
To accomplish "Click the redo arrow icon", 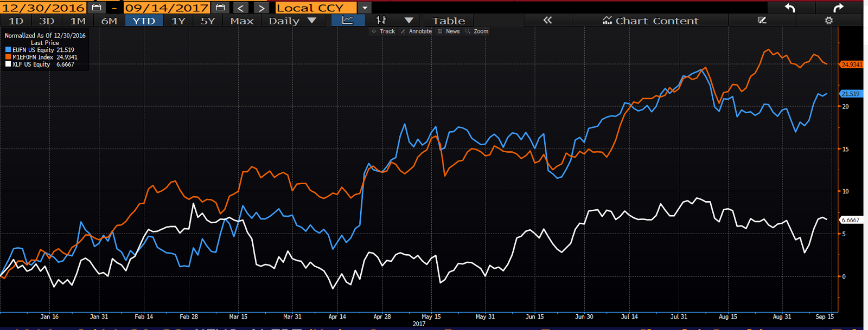I will [x=839, y=8].
